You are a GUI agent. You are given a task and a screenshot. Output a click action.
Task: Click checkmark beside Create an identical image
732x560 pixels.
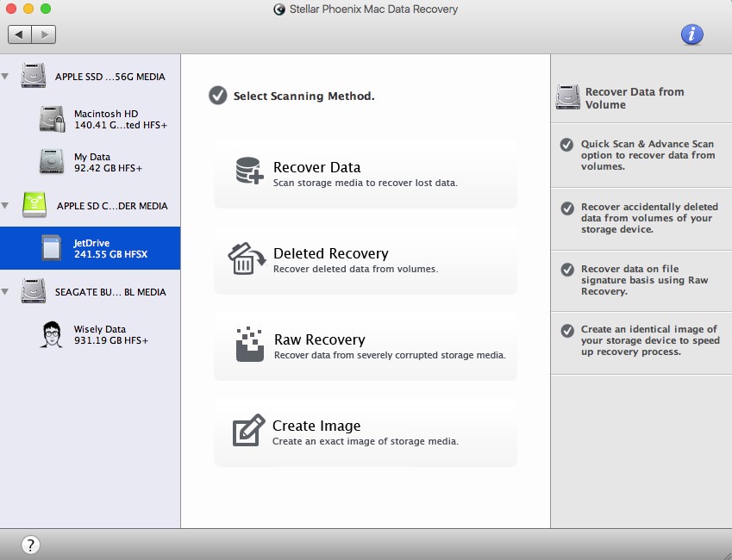567,331
